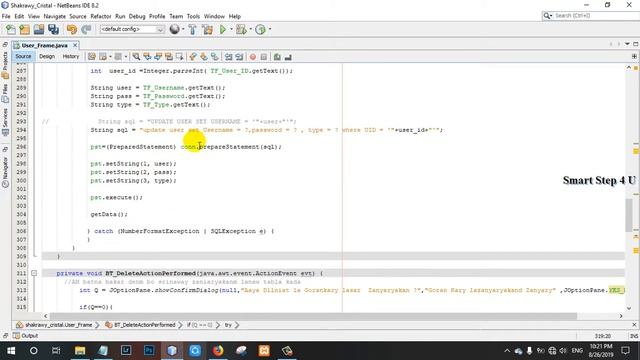Click the Open Project toolbar icon
The image size is (640, 360).
39,29
